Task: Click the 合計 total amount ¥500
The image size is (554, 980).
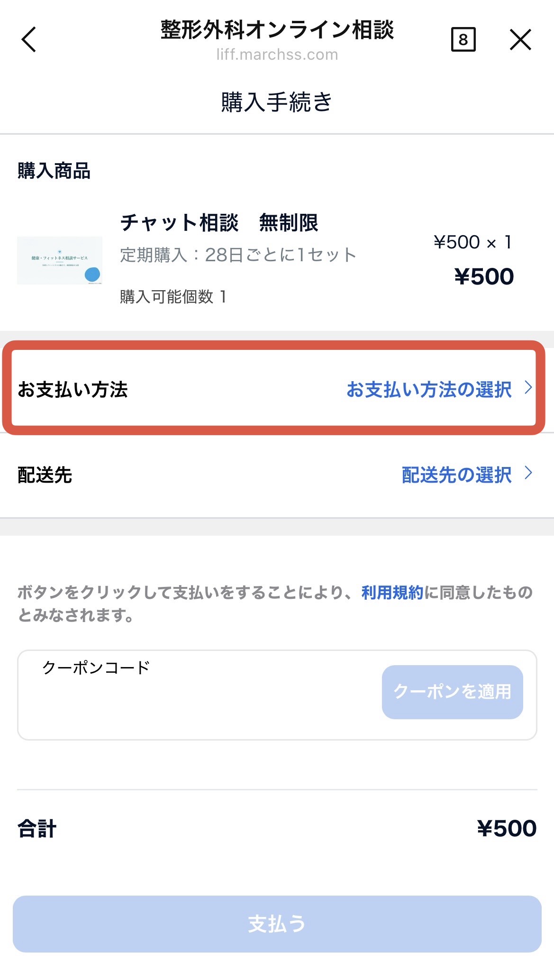Action: [x=506, y=828]
